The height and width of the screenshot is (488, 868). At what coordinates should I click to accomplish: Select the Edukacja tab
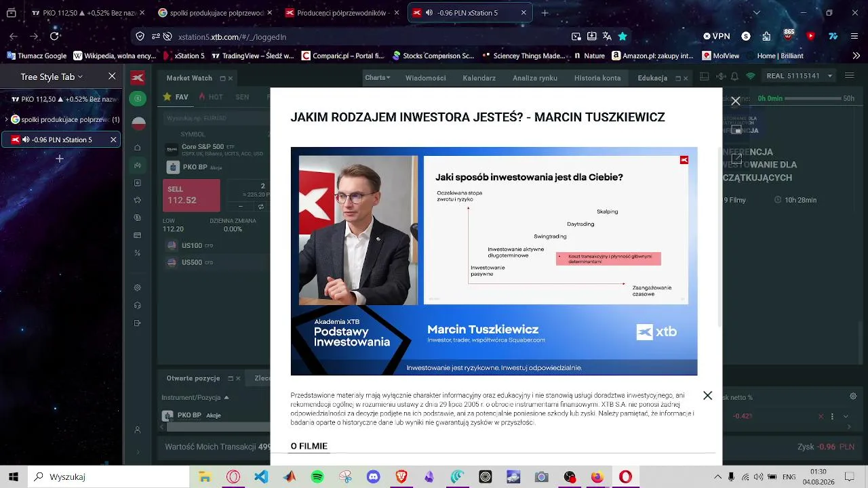coord(652,78)
